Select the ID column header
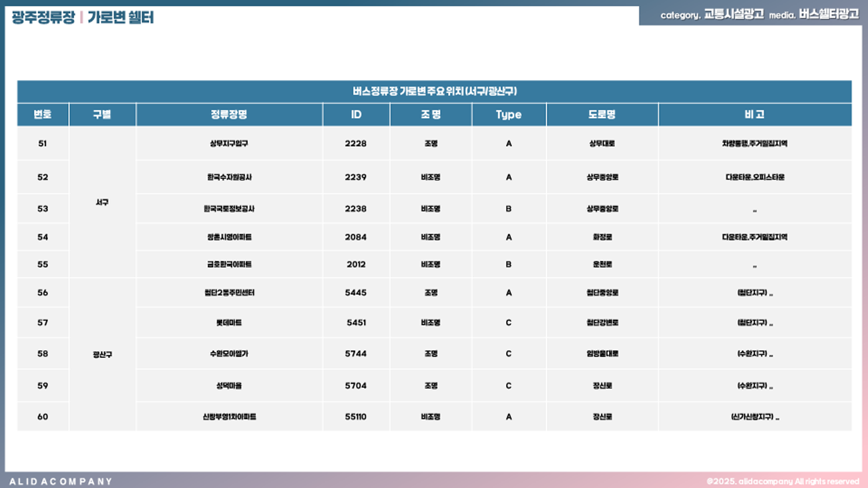This screenshot has height=488, width=868. click(x=356, y=115)
